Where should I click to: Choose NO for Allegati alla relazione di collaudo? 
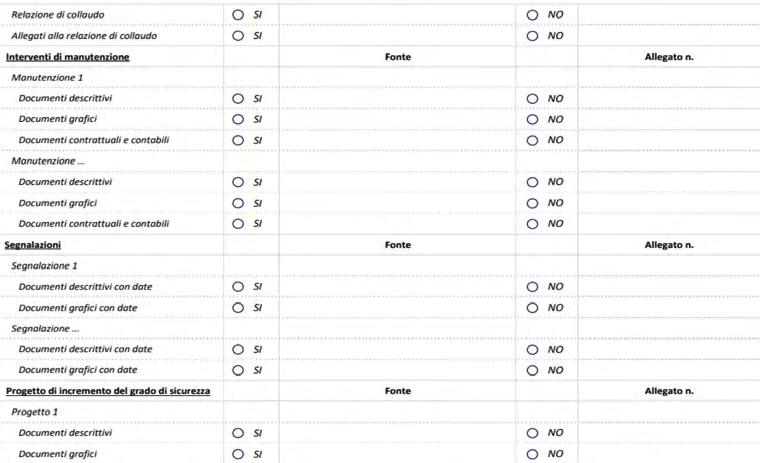[x=533, y=36]
